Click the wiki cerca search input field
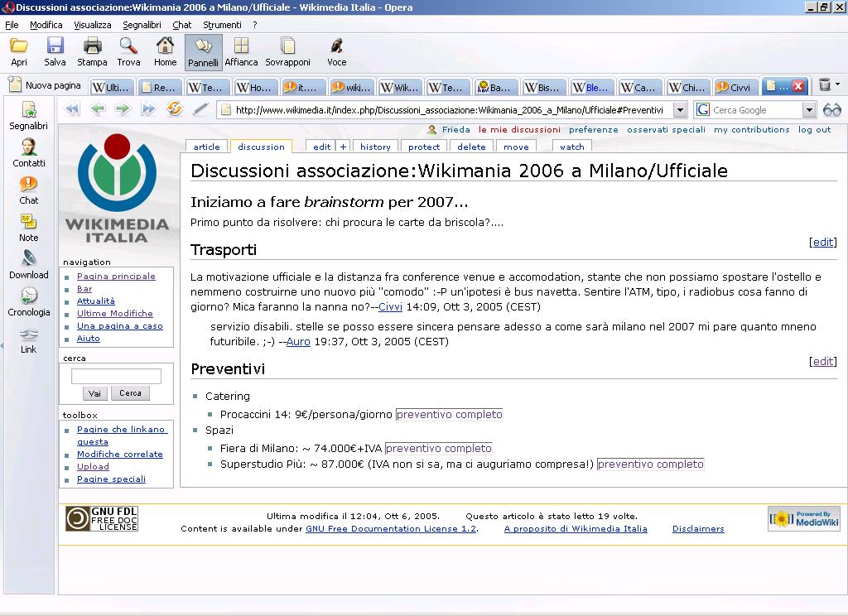Image resolution: width=848 pixels, height=616 pixels. pyautogui.click(x=116, y=376)
